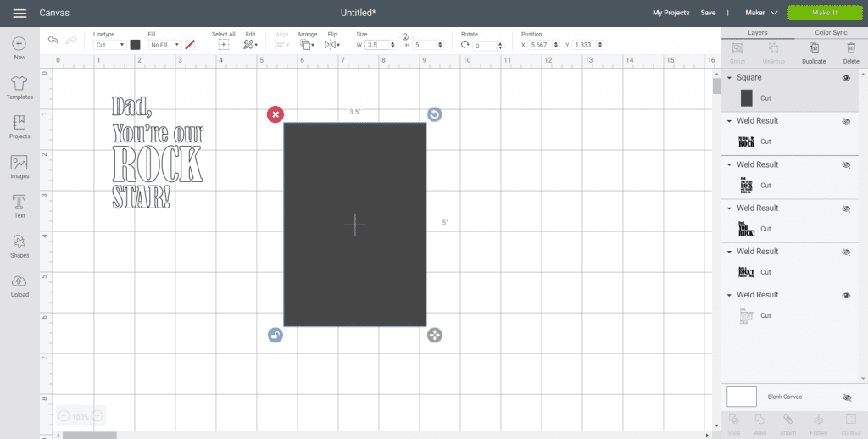
Task: Open the Flip options
Action: (332, 45)
